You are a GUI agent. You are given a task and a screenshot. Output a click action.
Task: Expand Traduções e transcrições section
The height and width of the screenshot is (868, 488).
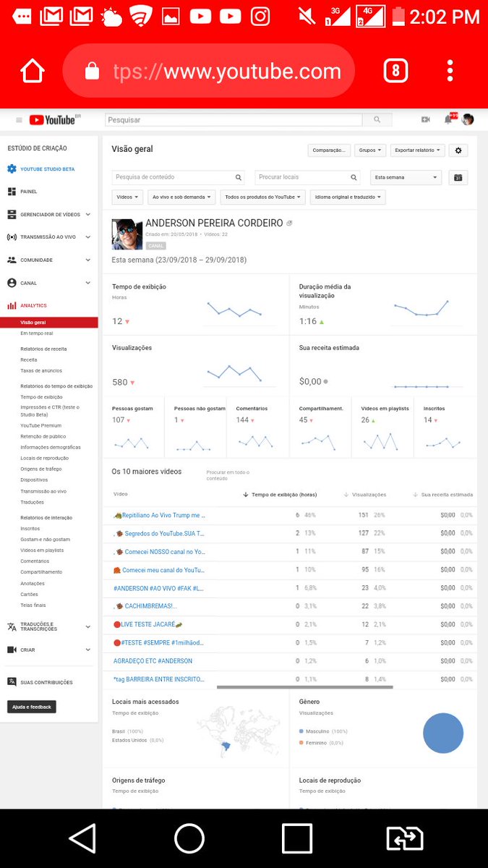(x=48, y=627)
